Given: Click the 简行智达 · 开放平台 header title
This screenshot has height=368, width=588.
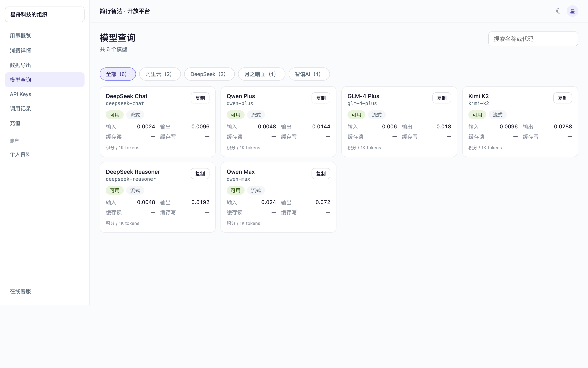Looking at the screenshot, I should [125, 11].
